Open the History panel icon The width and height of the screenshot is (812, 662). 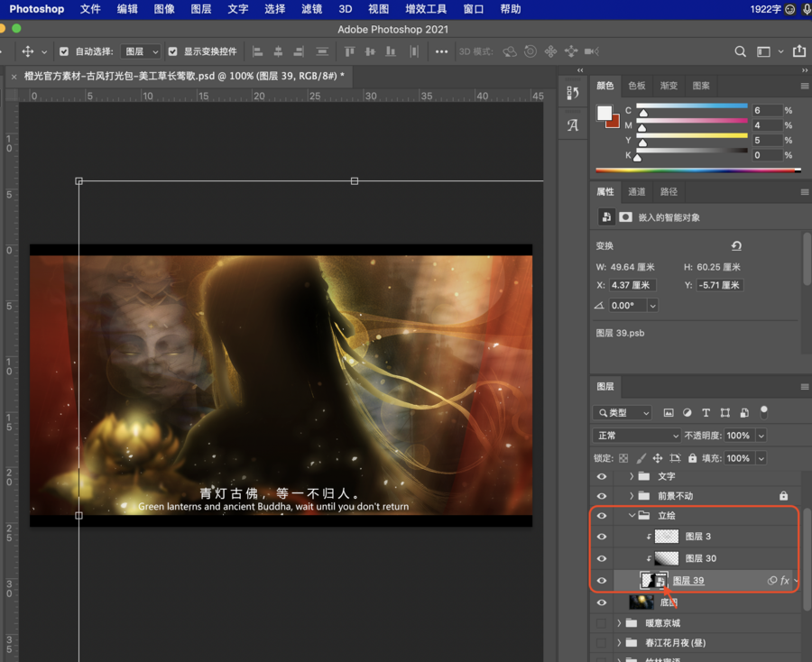(572, 93)
